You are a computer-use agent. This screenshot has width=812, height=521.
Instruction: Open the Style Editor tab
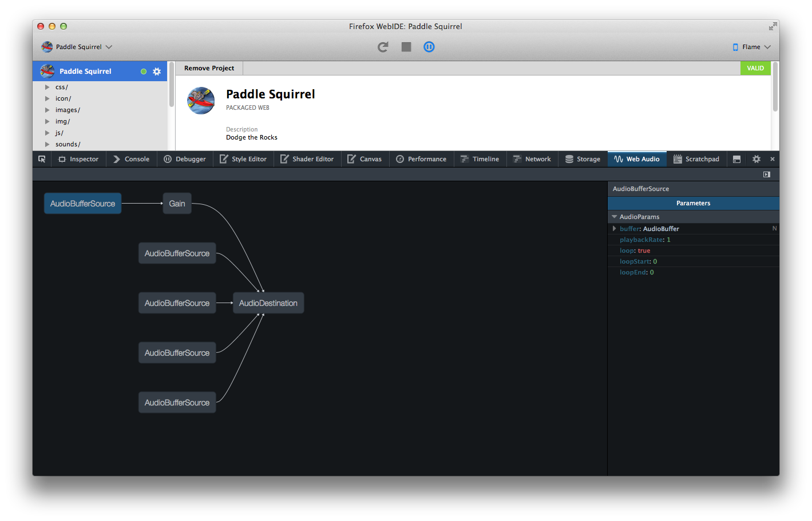243,159
